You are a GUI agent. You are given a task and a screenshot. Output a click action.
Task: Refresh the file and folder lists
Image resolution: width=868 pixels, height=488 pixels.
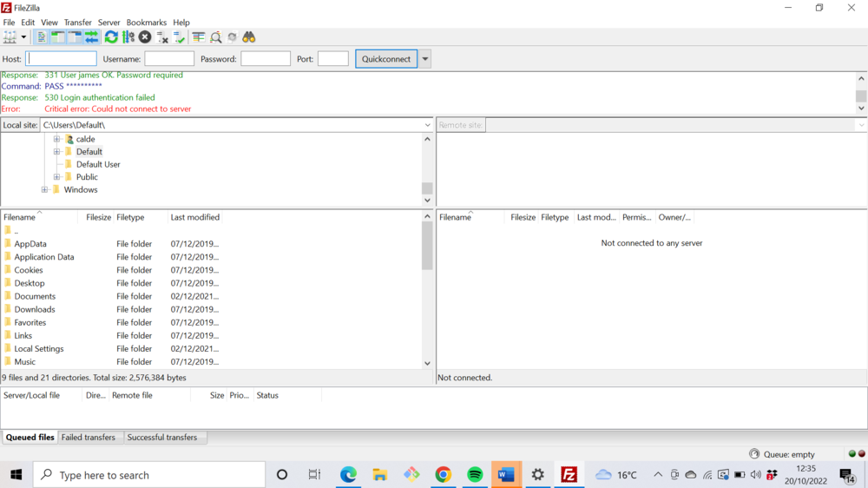click(x=111, y=37)
